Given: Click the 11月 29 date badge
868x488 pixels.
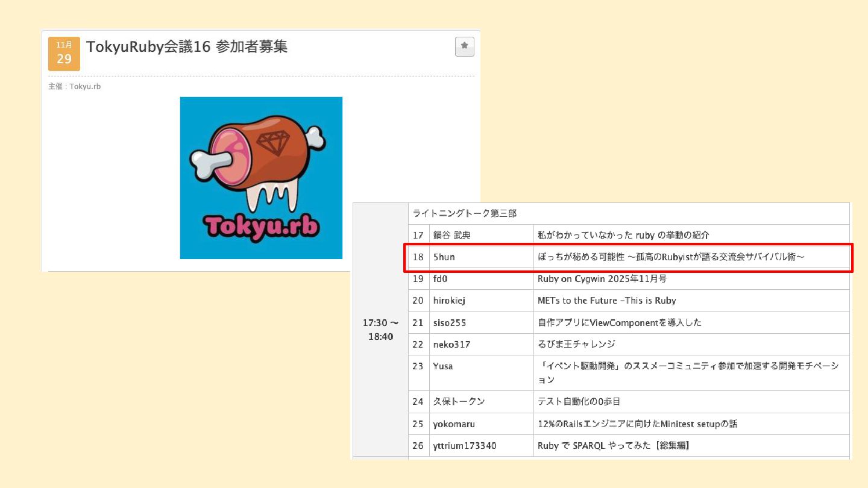Looking at the screenshot, I should pos(64,54).
